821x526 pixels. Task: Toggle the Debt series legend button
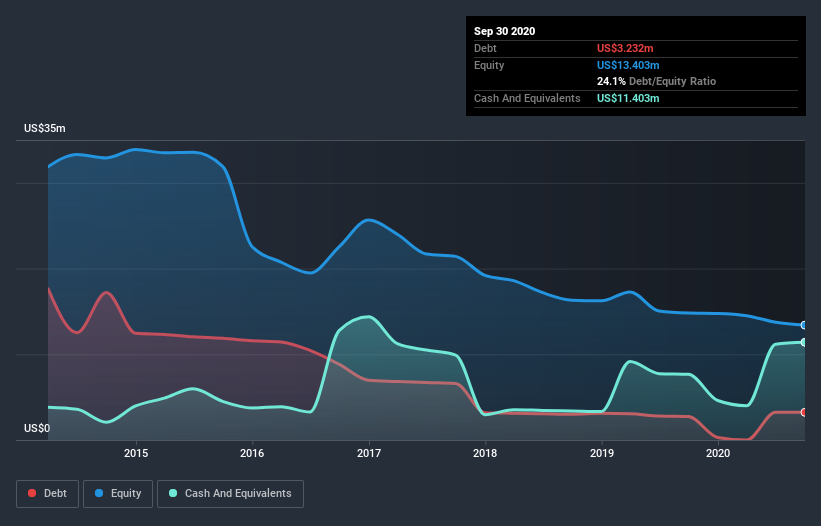[x=47, y=494]
